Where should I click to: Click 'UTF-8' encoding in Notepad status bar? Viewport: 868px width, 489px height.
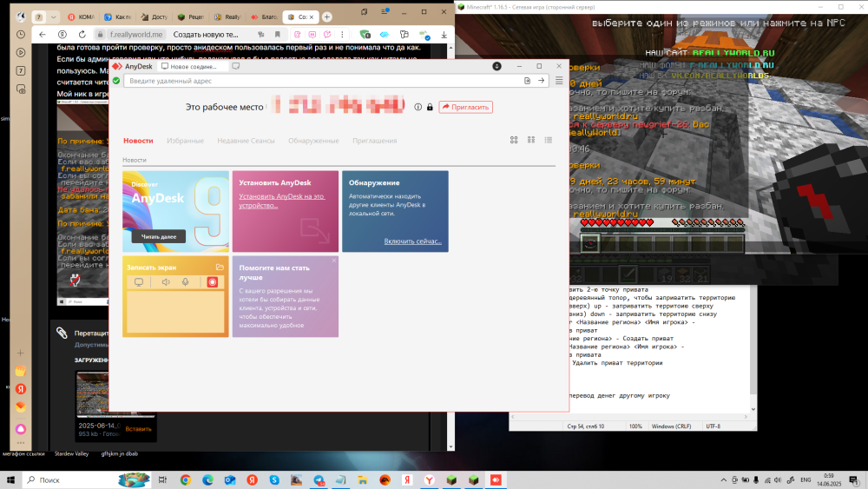(713, 426)
